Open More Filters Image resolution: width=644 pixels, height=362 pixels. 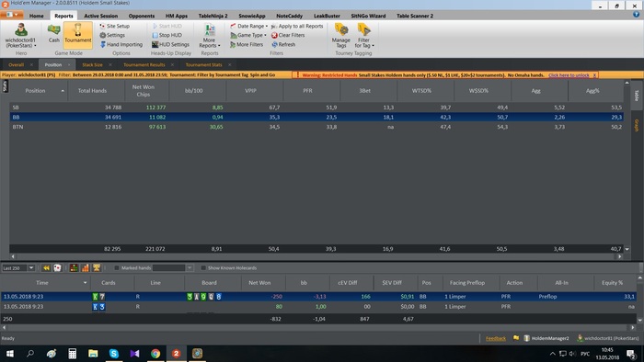click(247, 44)
